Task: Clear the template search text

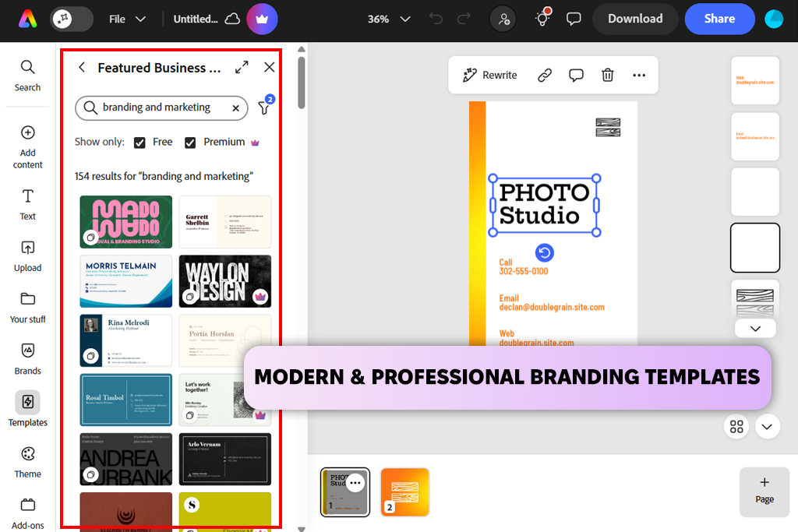Action: [235, 107]
